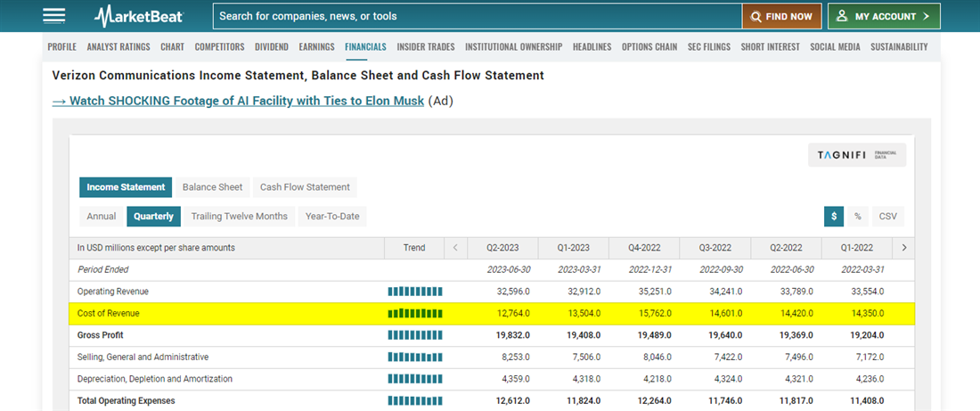Expand the My Account menu
980x411 pixels.
(x=884, y=16)
